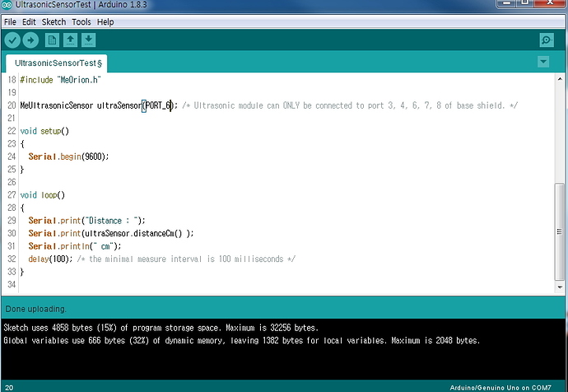Click the minimal measure interval comment

point(186,259)
